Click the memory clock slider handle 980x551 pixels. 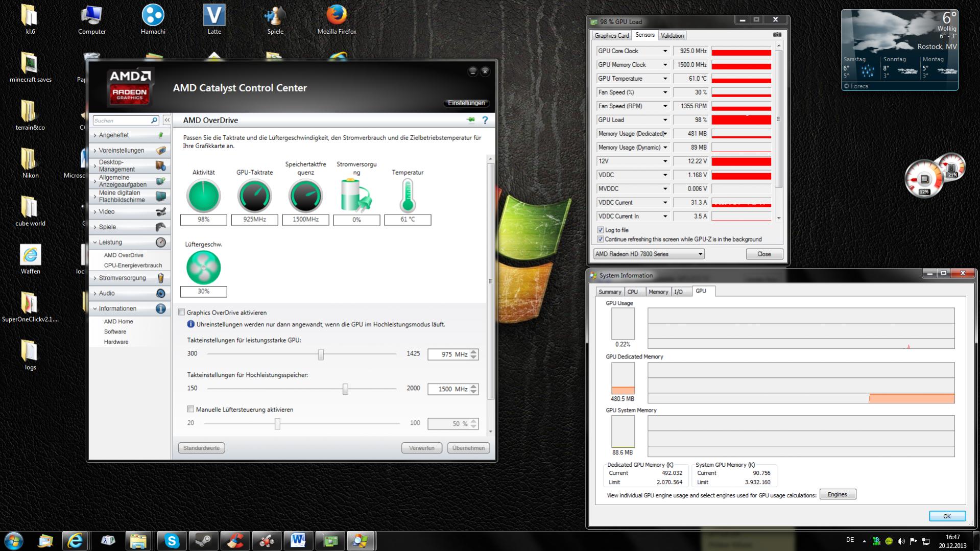345,389
